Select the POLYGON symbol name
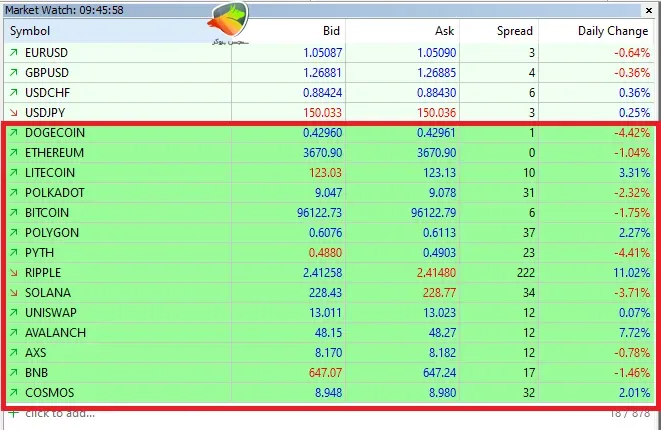 [x=52, y=233]
